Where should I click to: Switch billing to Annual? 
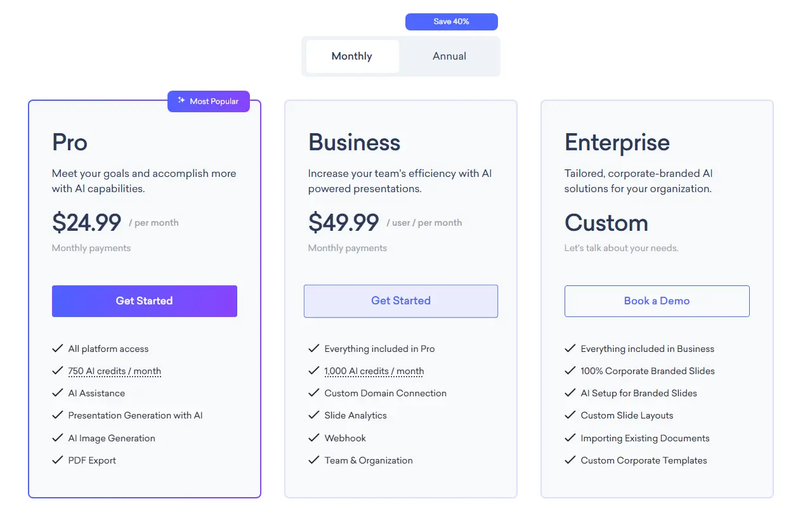(x=449, y=56)
